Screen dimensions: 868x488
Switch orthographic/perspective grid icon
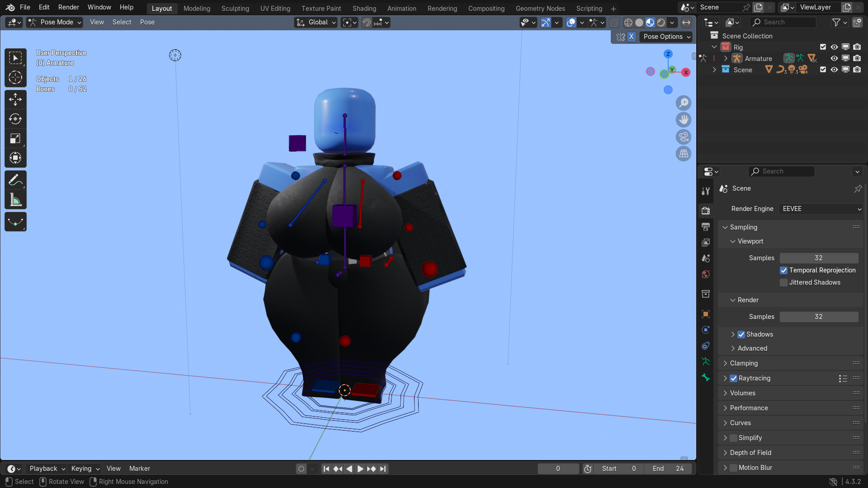(684, 154)
